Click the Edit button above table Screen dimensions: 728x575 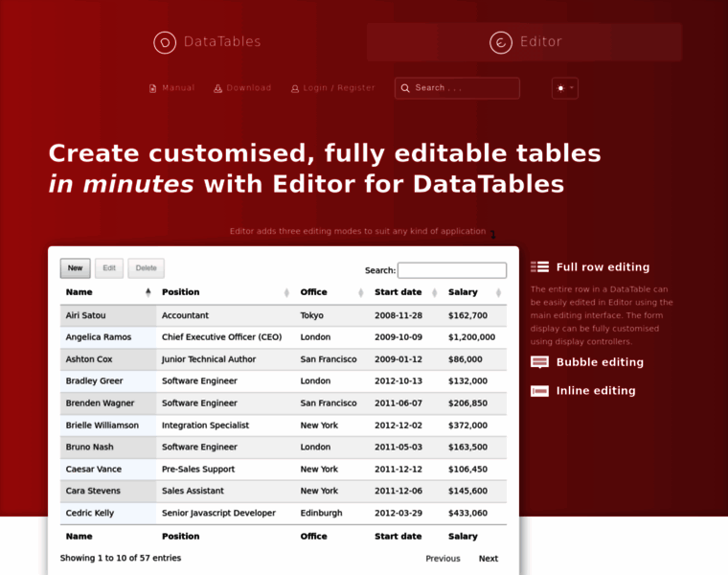109,268
